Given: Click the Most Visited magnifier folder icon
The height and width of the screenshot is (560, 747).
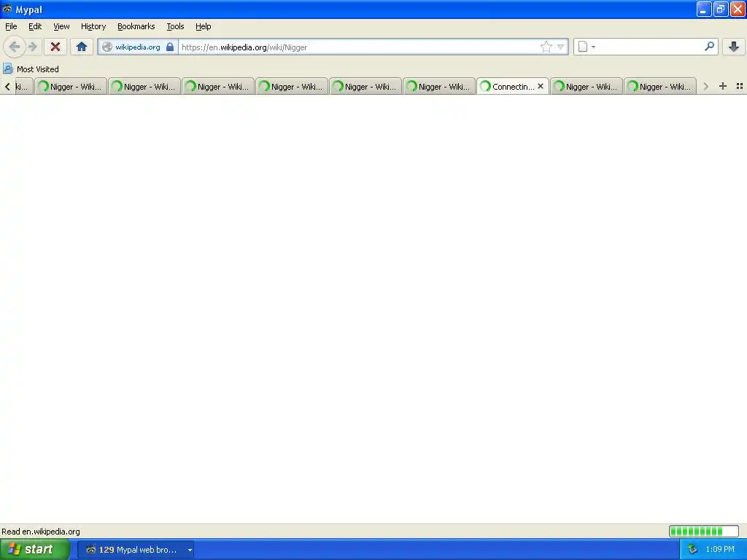Looking at the screenshot, I should coord(7,69).
